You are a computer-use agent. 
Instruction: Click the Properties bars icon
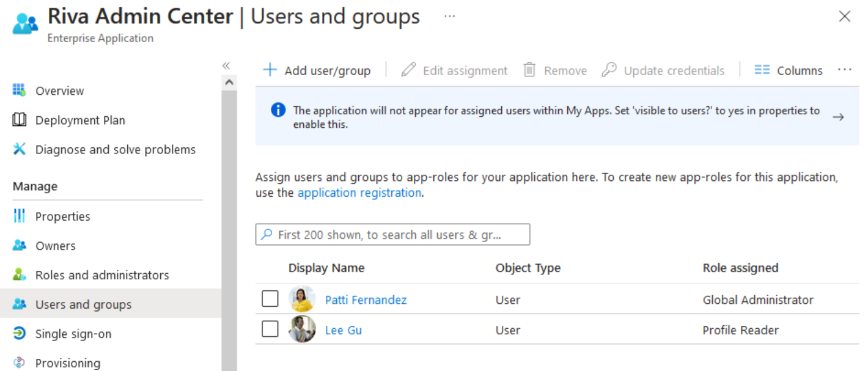(x=20, y=216)
